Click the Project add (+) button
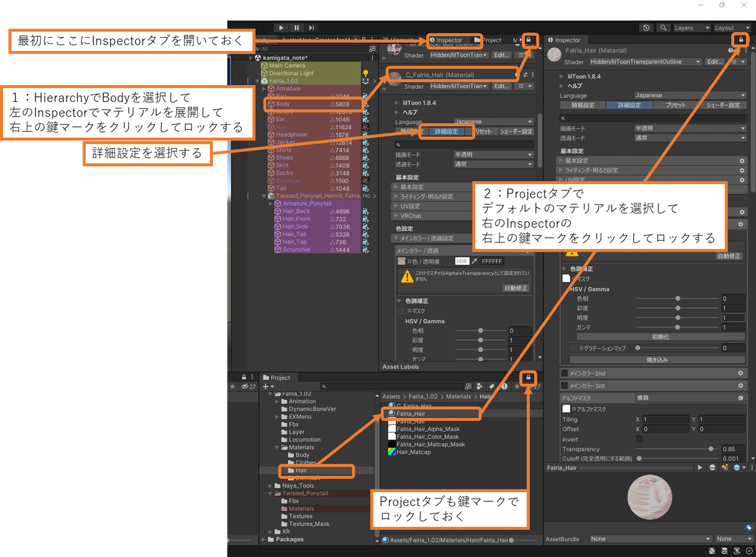The height and width of the screenshot is (557, 756). [267, 386]
